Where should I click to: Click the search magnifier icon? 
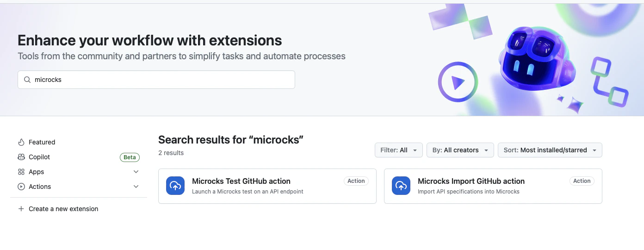point(27,80)
